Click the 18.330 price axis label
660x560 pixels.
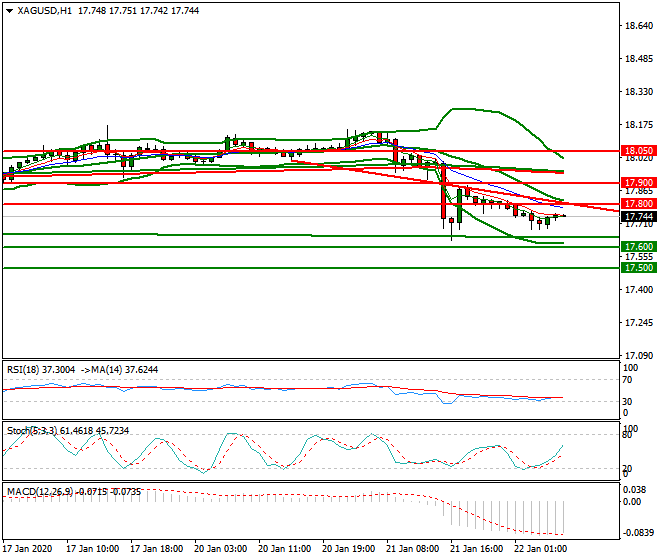pyautogui.click(x=639, y=92)
